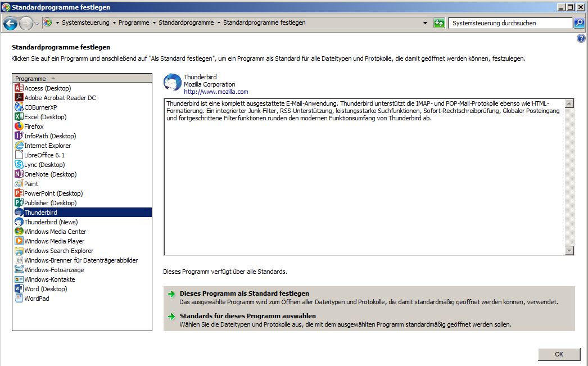Click the Windows Media Center icon
The width and height of the screenshot is (588, 366).
[19, 232]
